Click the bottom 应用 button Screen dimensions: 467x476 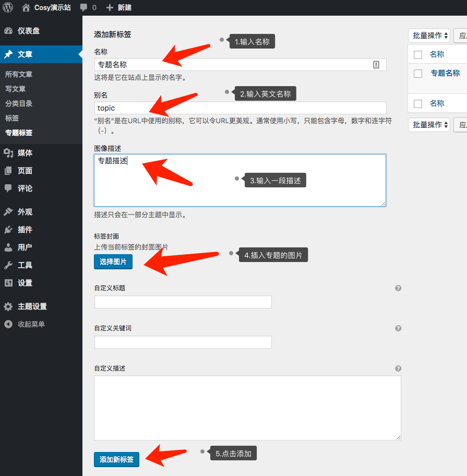(x=461, y=125)
